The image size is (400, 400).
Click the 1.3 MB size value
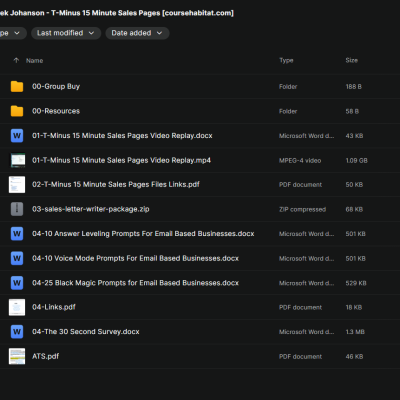pyautogui.click(x=355, y=332)
